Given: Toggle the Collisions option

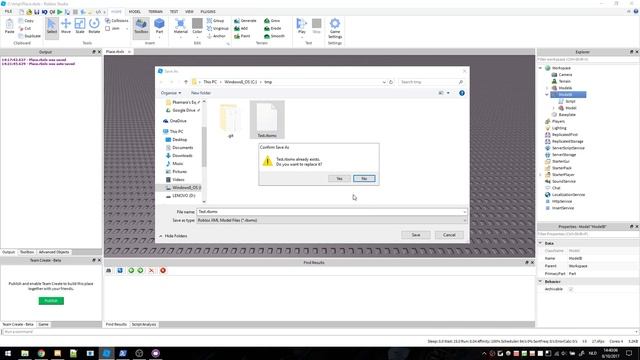Looking at the screenshot, I should pos(116,20).
